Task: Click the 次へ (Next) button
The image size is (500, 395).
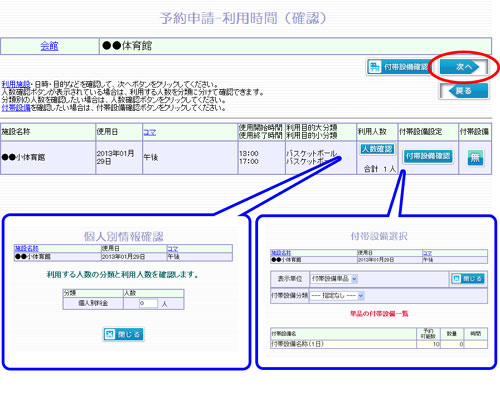Action: point(463,67)
